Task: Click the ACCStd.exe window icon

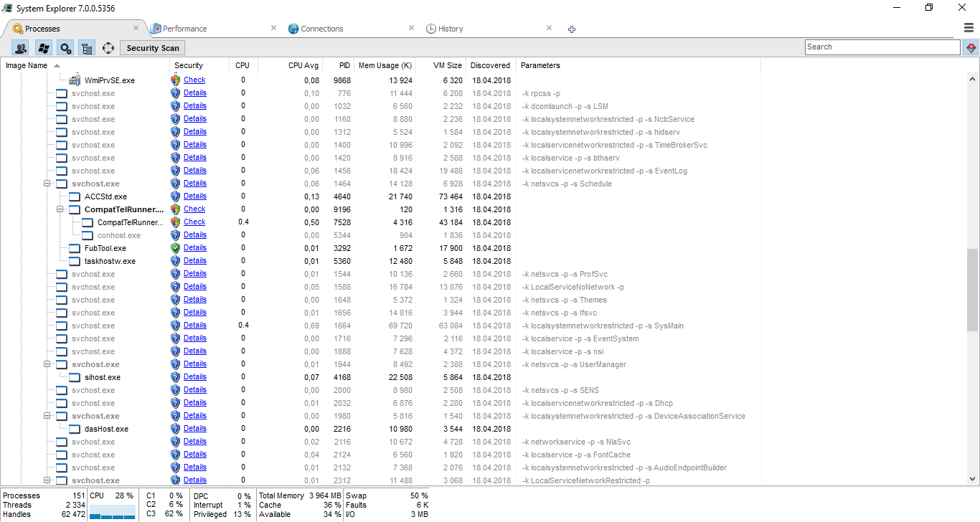Action: point(75,196)
